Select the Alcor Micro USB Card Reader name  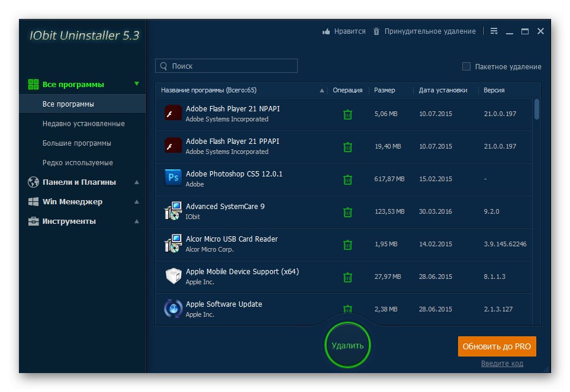click(231, 239)
